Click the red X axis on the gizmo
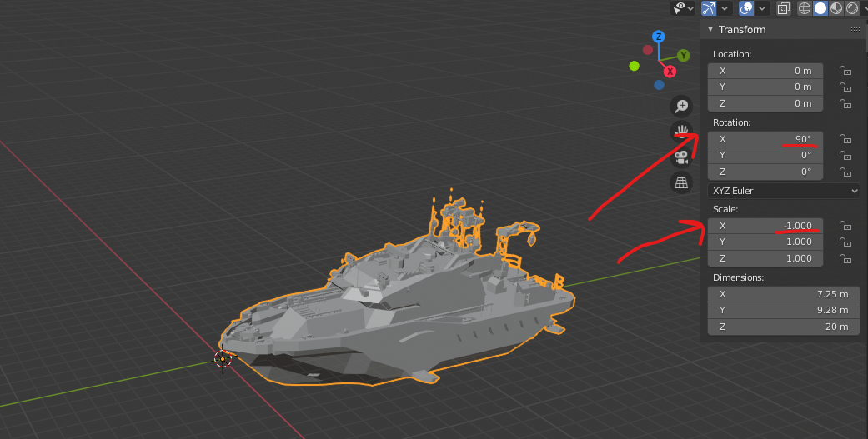Screen dimensions: 868x439 pos(670,72)
